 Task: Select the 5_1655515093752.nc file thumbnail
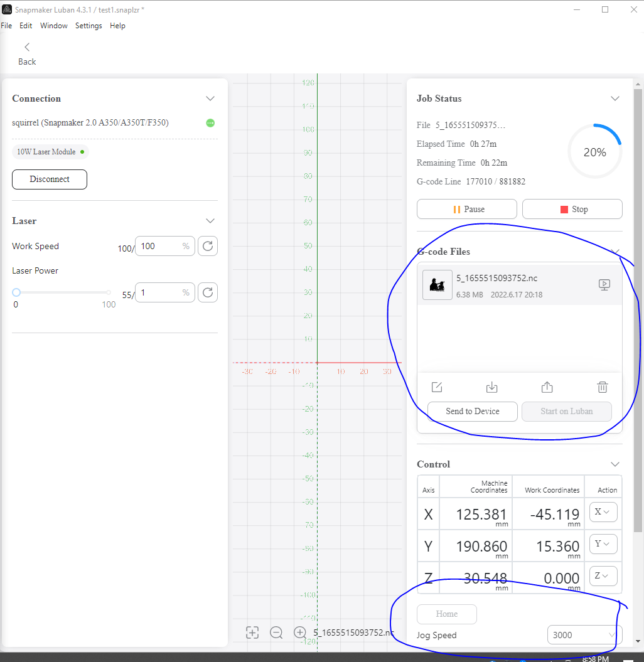point(437,285)
